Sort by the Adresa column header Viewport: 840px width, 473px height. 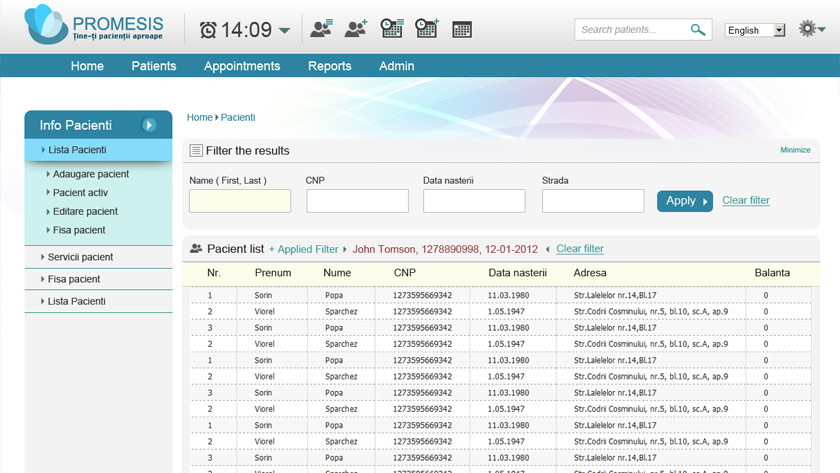click(590, 273)
